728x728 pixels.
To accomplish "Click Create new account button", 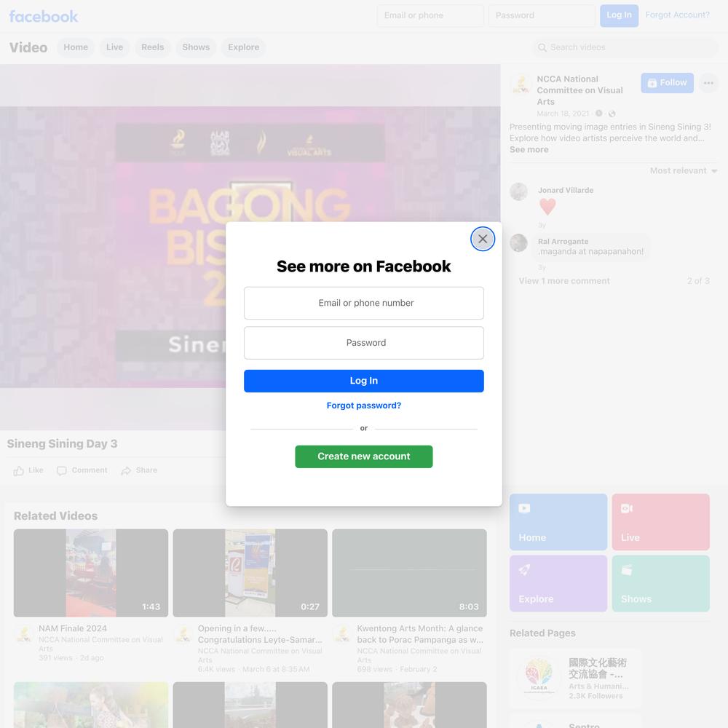I will (363, 456).
